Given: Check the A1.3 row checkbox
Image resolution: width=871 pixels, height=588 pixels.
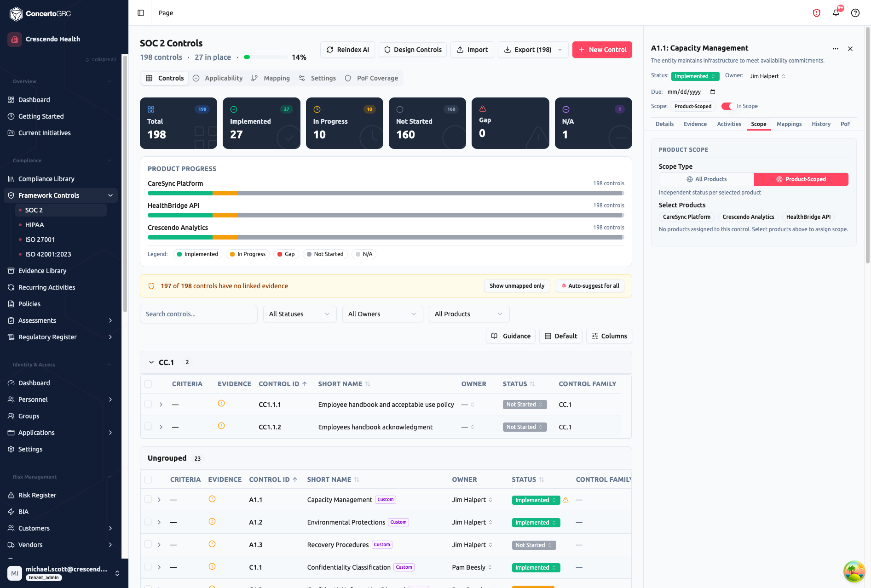Looking at the screenshot, I should pyautogui.click(x=148, y=544).
